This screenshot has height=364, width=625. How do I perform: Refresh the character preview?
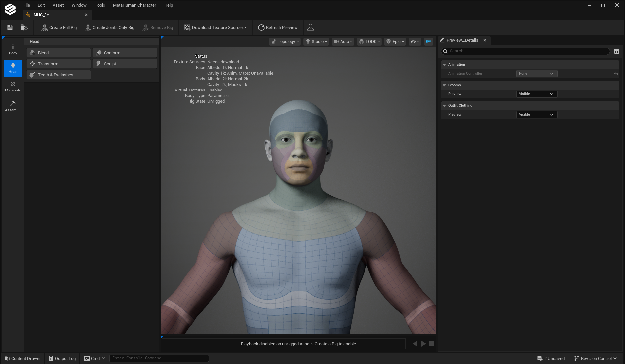[278, 28]
